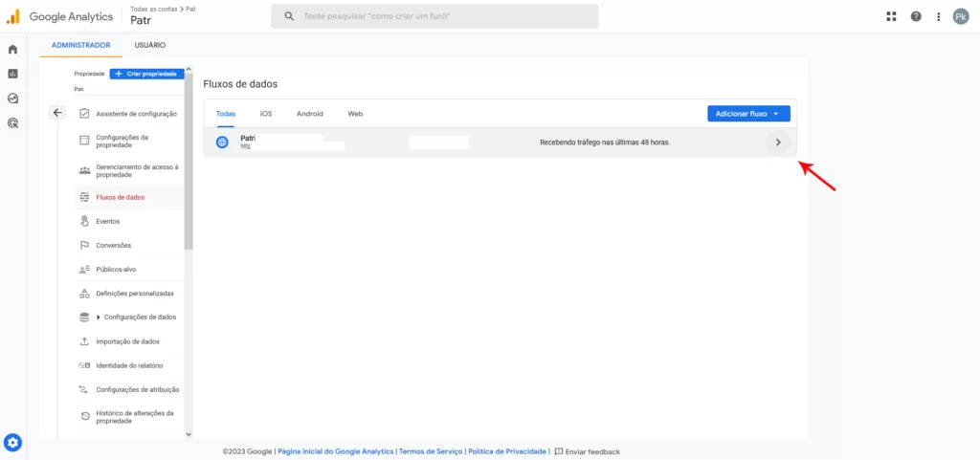
Task: Select the Todas streams tab
Action: (226, 114)
